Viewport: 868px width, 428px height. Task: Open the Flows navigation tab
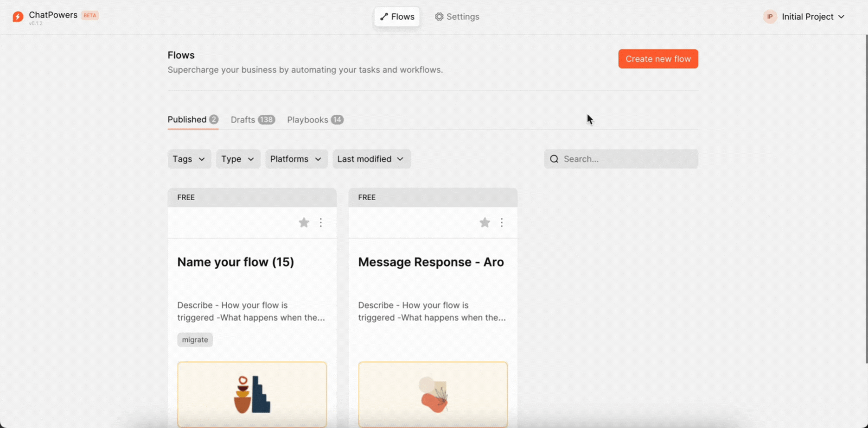pos(397,17)
